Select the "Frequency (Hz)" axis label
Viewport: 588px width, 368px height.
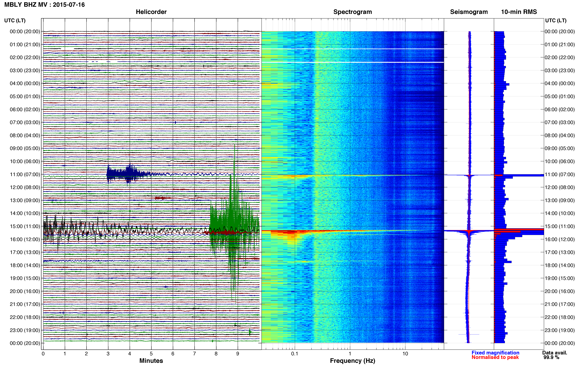click(x=352, y=361)
